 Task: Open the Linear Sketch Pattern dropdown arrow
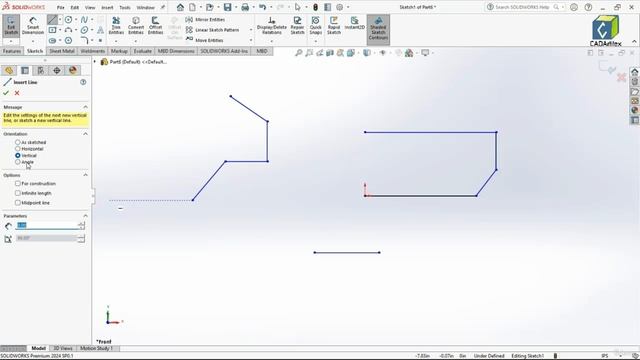point(251,30)
